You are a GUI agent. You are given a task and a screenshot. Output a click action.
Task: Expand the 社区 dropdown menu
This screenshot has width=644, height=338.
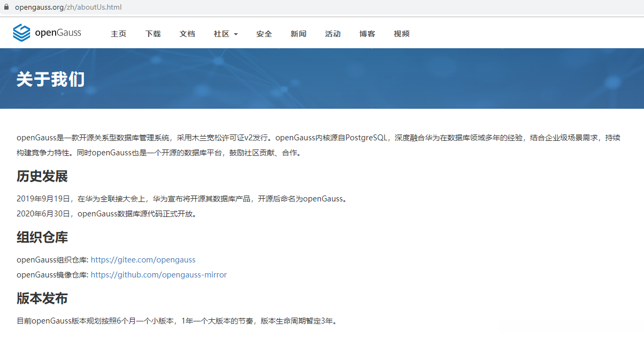coord(226,34)
